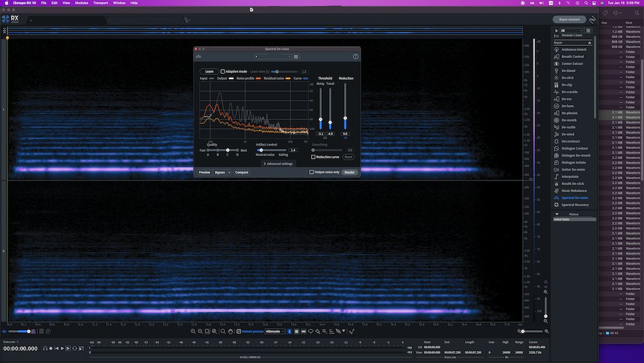Enable Adaptive mode checkbox

pyautogui.click(x=223, y=72)
